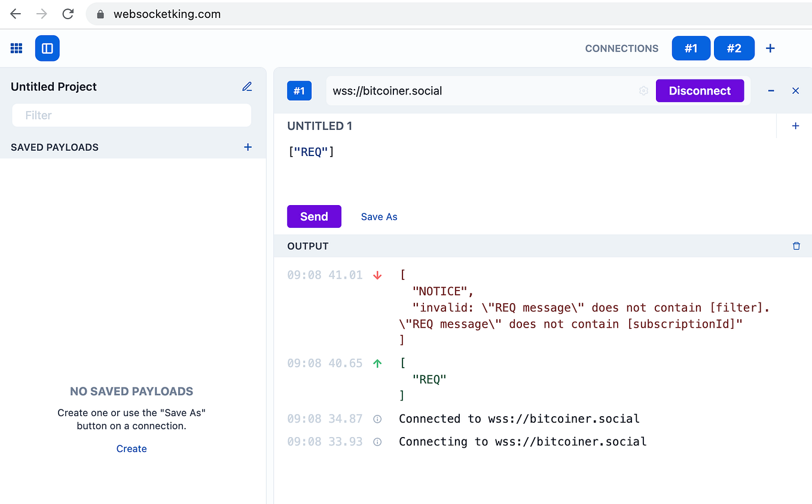Click the pencil icon to rename Untitled Project
This screenshot has width=812, height=504.
[x=247, y=86]
